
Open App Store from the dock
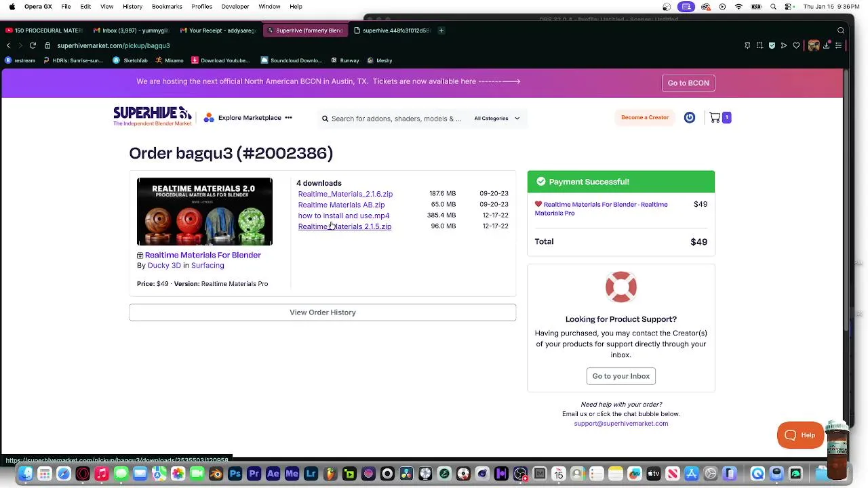692,474
